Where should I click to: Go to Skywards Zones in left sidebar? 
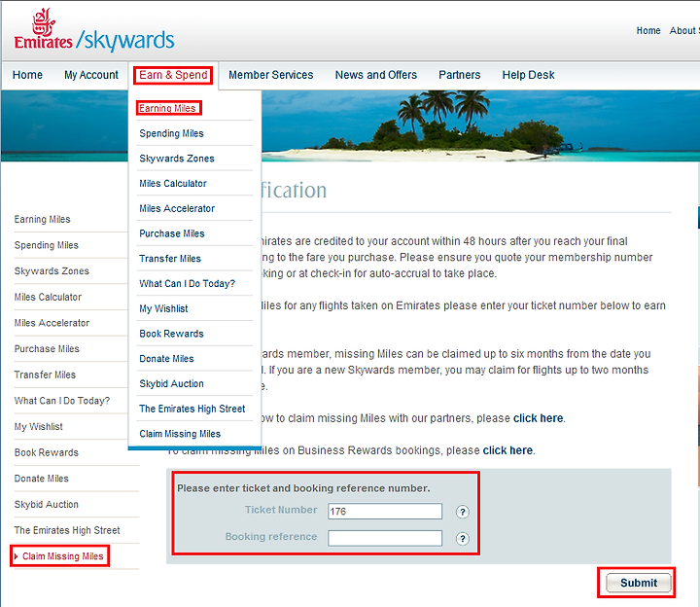52,271
